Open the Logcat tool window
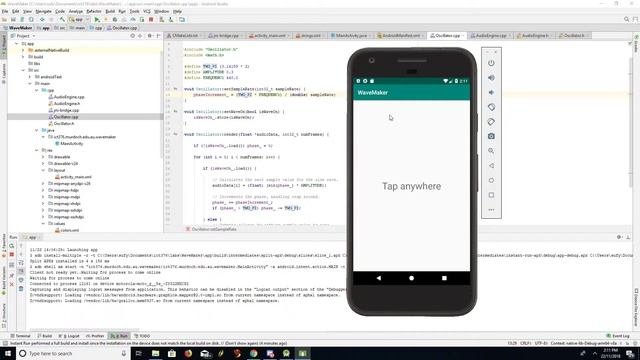The height and width of the screenshot is (360, 640). pyautogui.click(x=69, y=336)
